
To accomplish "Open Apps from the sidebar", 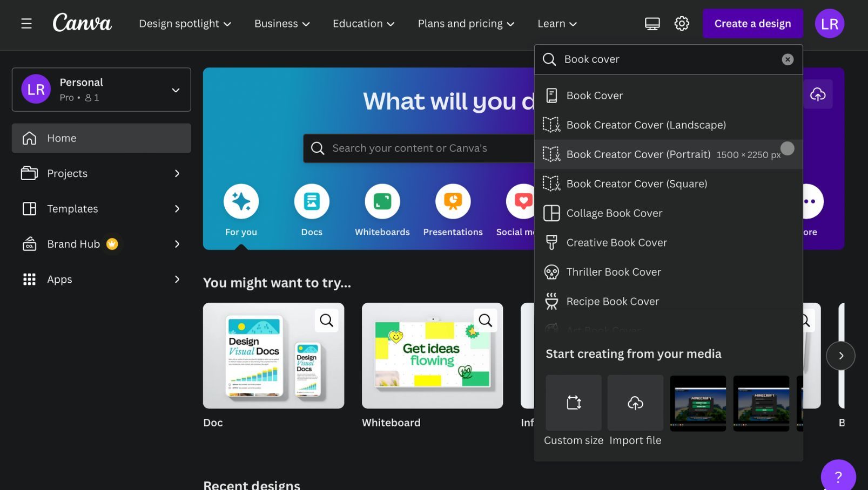I will 59,279.
